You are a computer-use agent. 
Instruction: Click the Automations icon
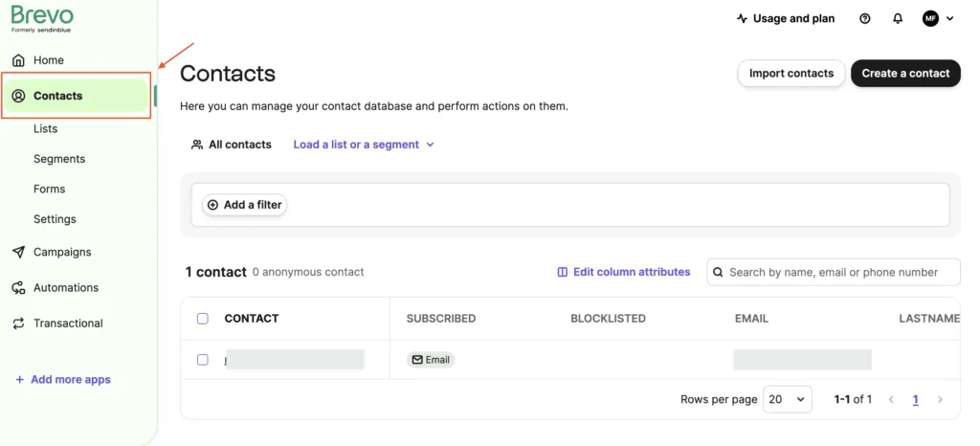click(19, 287)
